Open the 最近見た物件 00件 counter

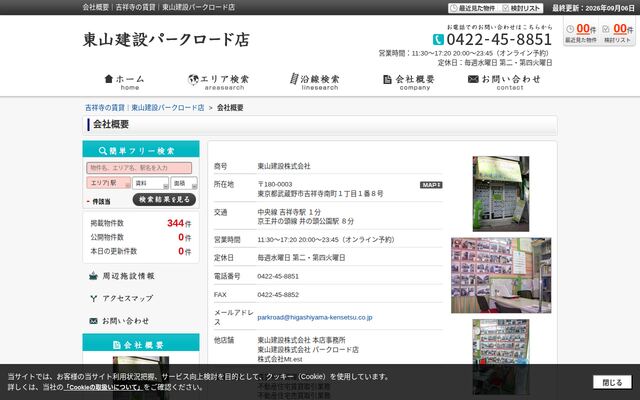point(580,33)
